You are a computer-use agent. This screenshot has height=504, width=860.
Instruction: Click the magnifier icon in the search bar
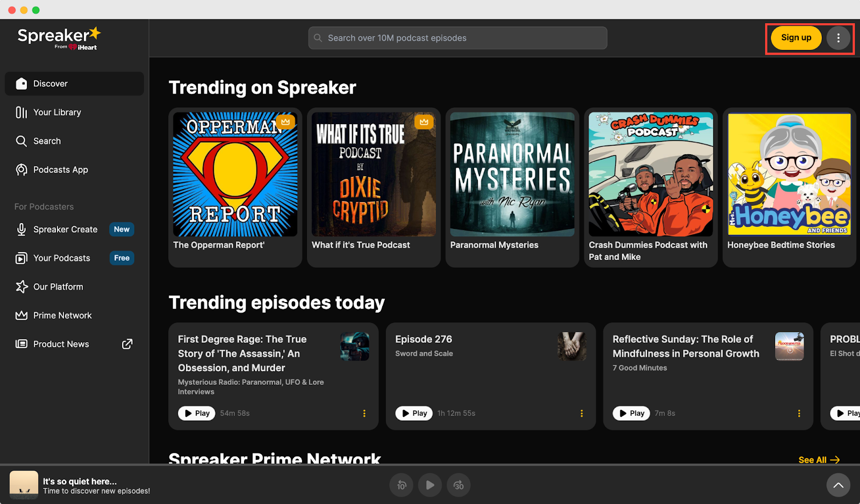point(318,38)
